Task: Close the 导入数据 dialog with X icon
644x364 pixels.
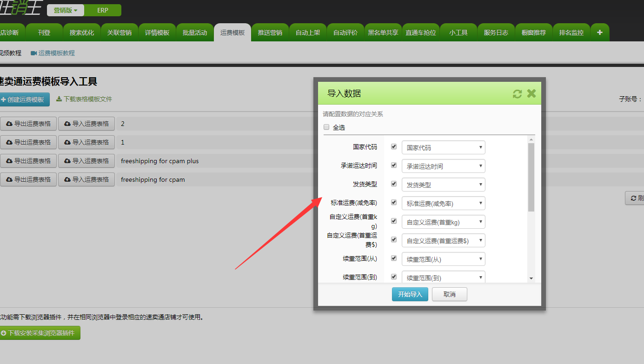Action: tap(531, 93)
